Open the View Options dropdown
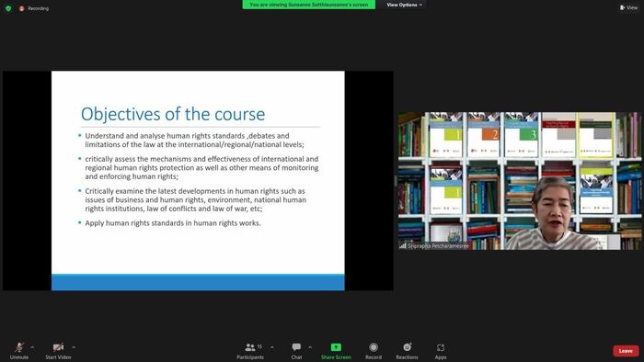 coord(404,5)
